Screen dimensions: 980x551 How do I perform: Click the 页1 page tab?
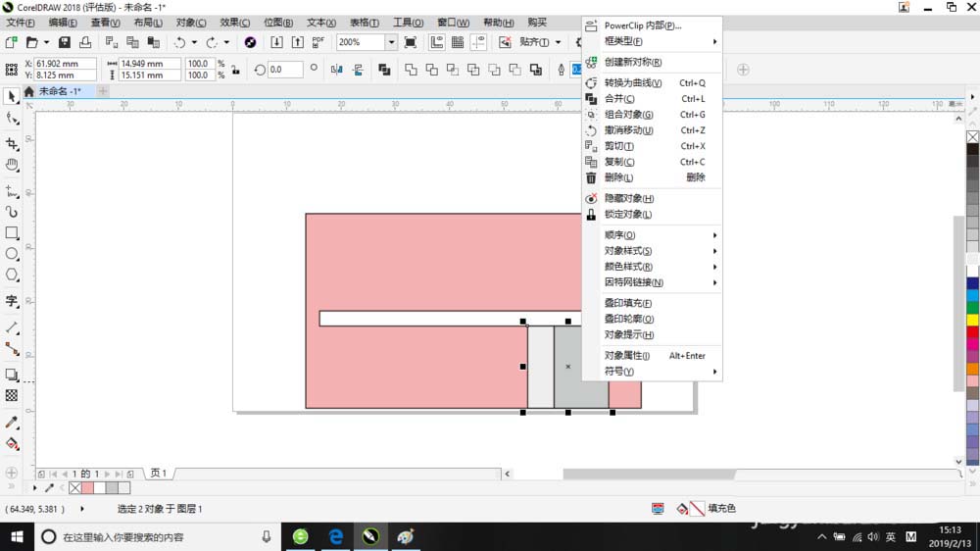click(x=158, y=474)
